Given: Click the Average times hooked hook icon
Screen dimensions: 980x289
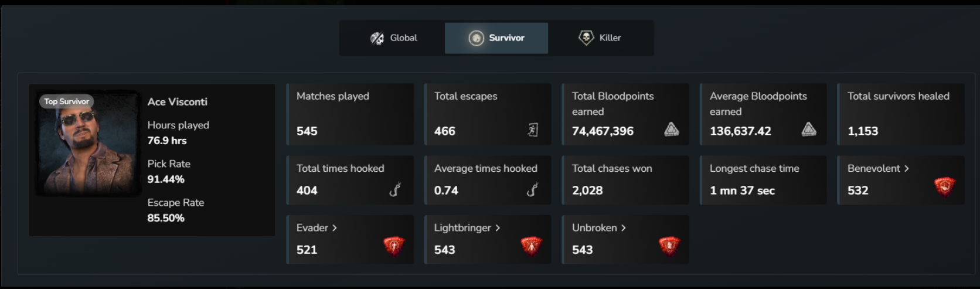Looking at the screenshot, I should coord(532,189).
